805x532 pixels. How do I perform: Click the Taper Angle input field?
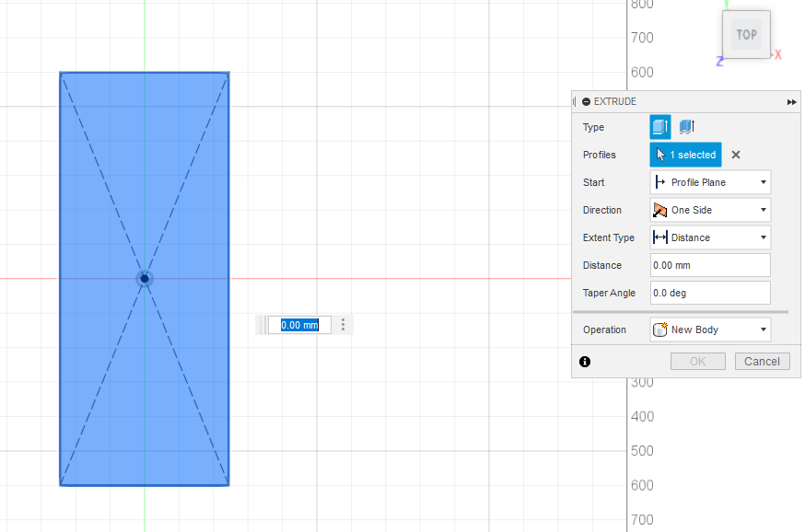(x=710, y=293)
